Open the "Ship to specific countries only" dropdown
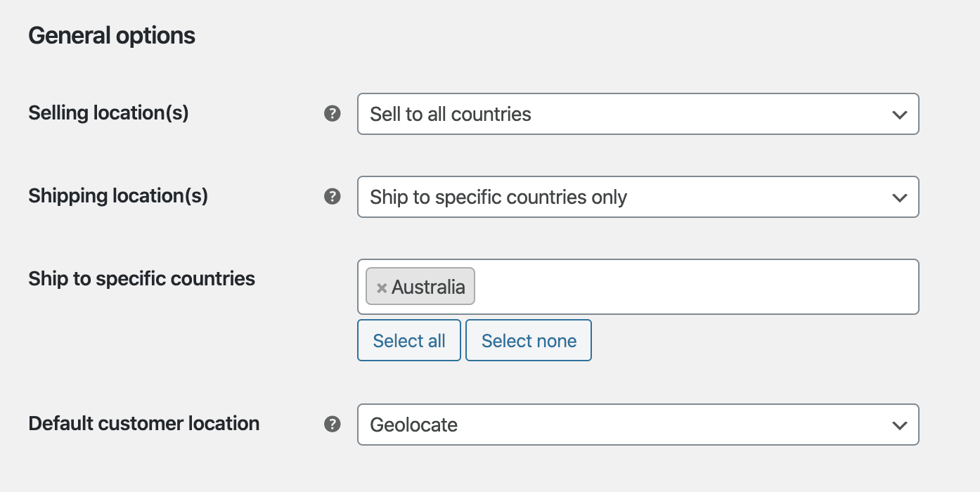Screen dimensions: 980x492 (637, 197)
